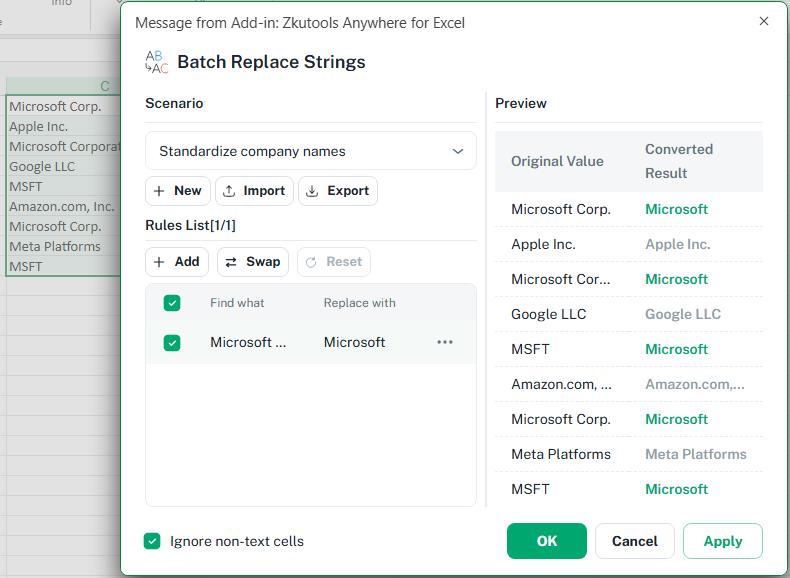Click Excel column C header

pyautogui.click(x=63, y=86)
